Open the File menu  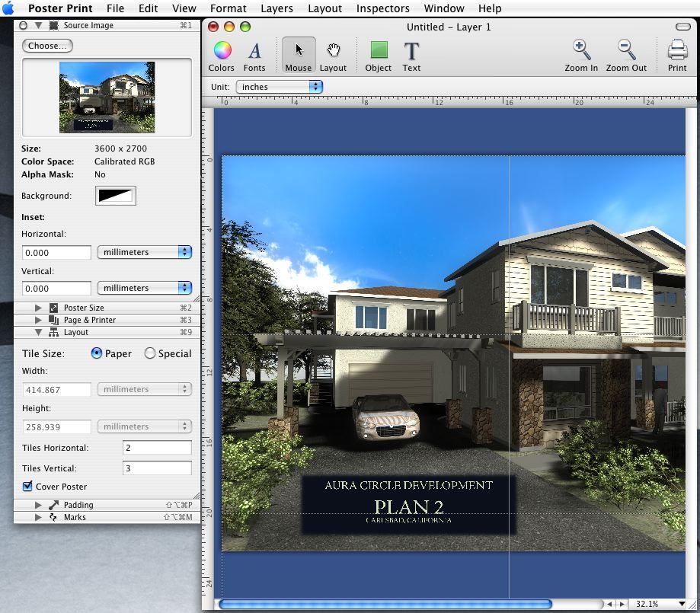[115, 8]
